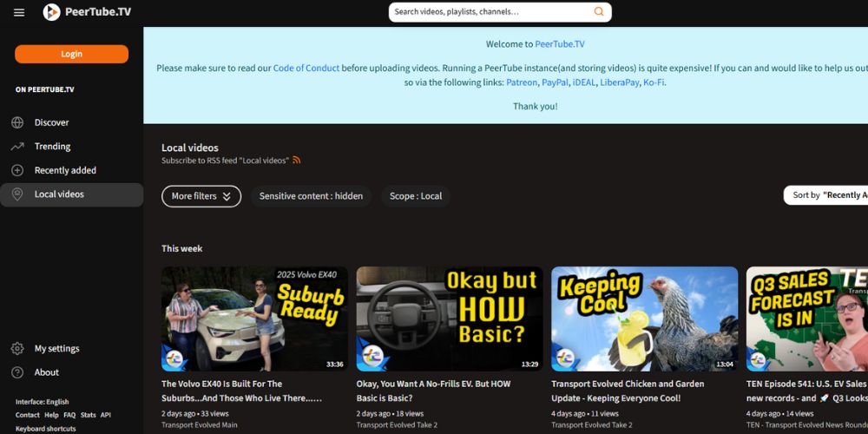
Task: Open the Q3 Sales Forecast thumbnail
Action: [x=807, y=319]
